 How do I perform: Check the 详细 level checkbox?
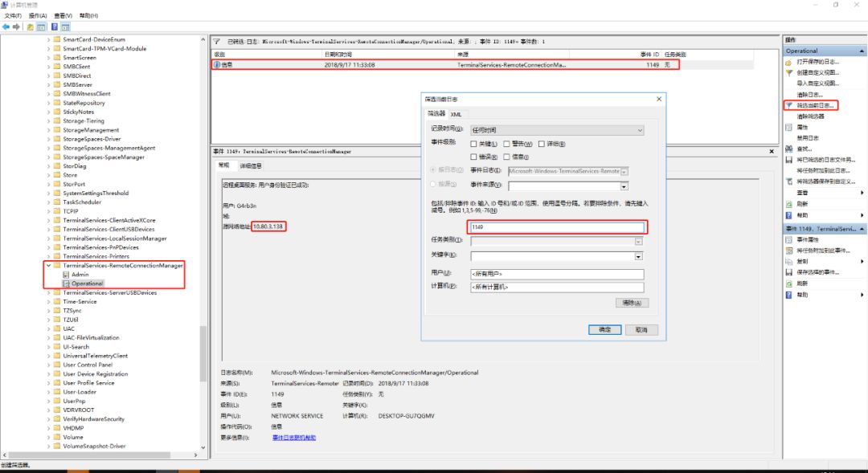click(x=542, y=144)
